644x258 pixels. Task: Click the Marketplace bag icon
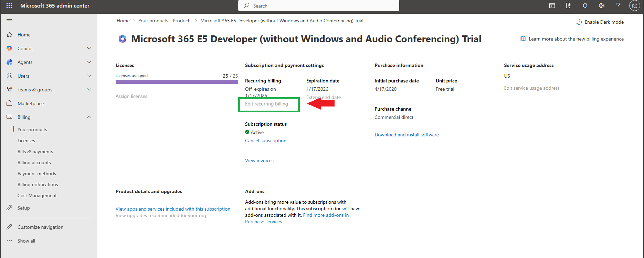click(9, 103)
